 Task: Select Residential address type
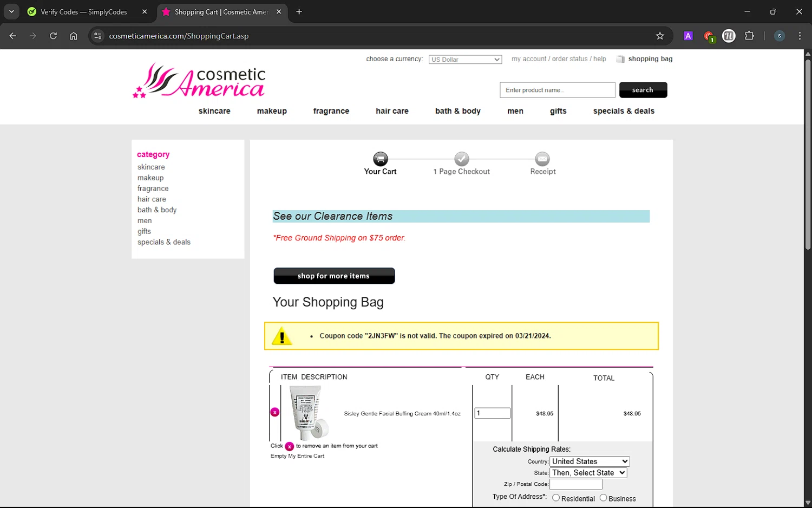tap(556, 498)
